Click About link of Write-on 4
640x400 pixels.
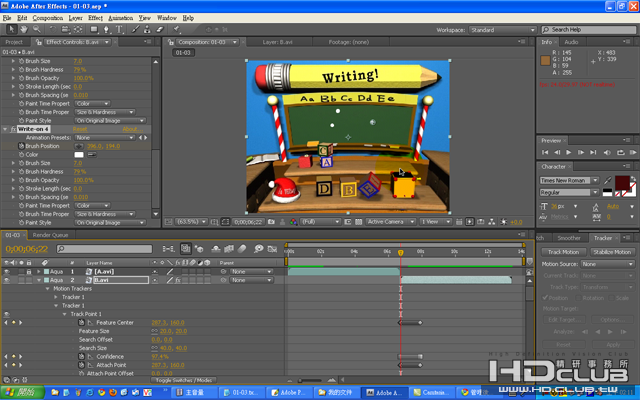[133, 129]
